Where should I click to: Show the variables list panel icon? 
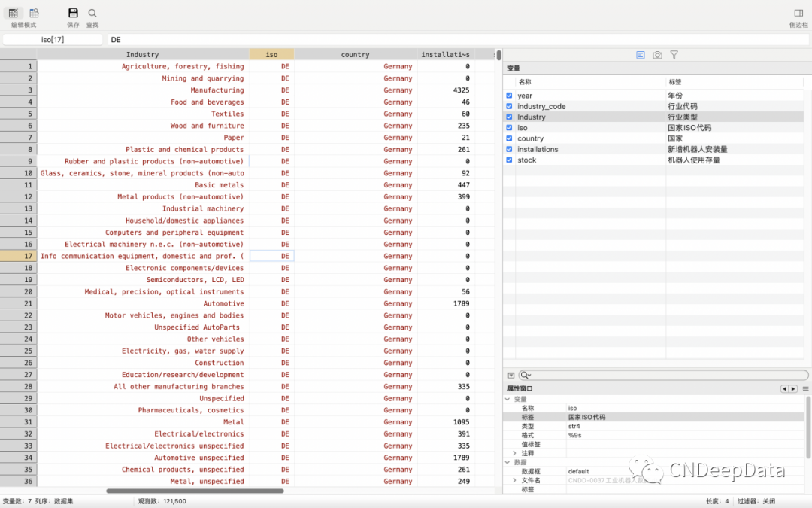pyautogui.click(x=641, y=55)
